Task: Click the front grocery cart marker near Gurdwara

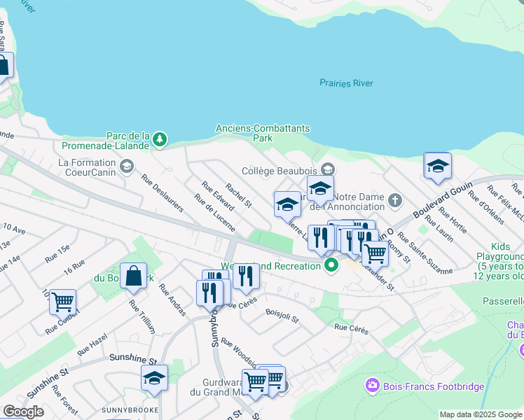Action: coord(255,382)
